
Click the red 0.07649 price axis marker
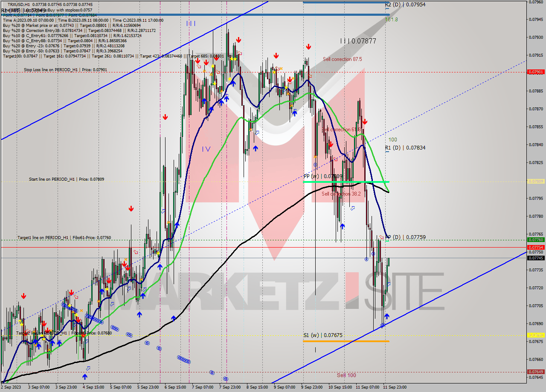click(536, 372)
